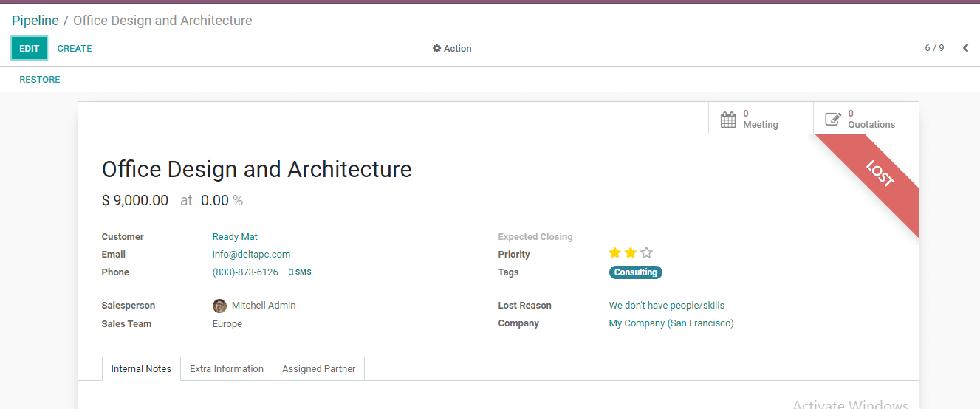Image resolution: width=980 pixels, height=409 pixels.
Task: Restore the lost opportunity
Action: (x=40, y=80)
